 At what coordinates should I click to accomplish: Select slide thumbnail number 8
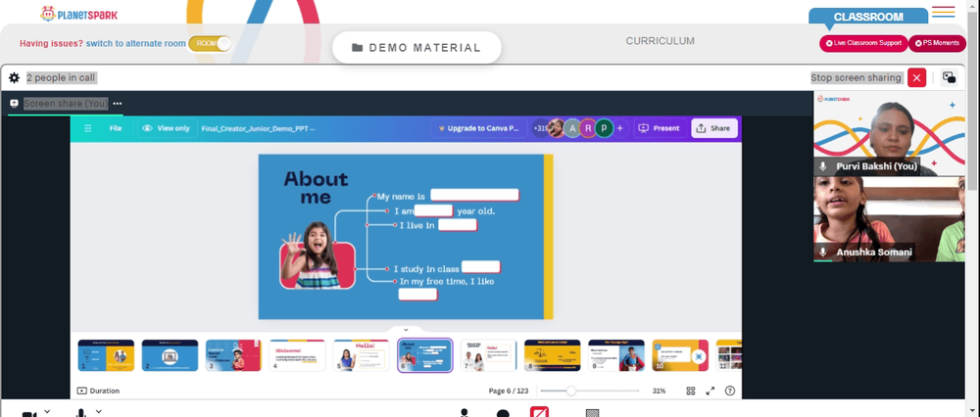[x=552, y=355]
